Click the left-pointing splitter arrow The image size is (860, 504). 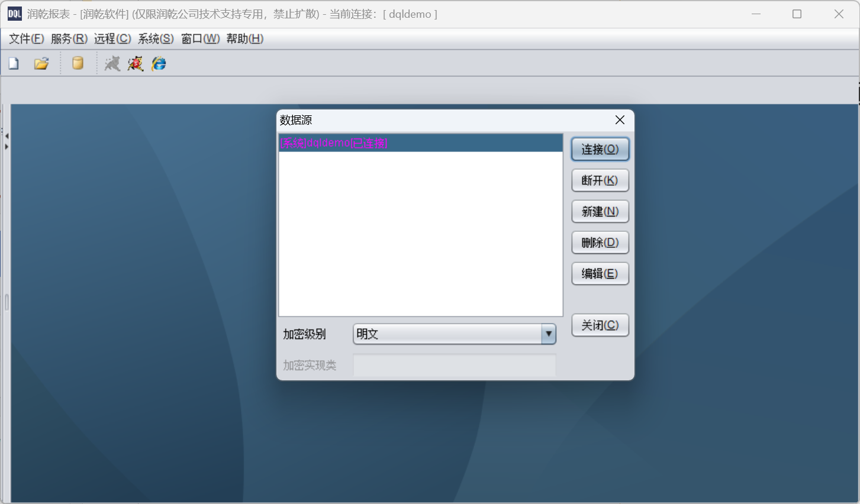tap(7, 136)
